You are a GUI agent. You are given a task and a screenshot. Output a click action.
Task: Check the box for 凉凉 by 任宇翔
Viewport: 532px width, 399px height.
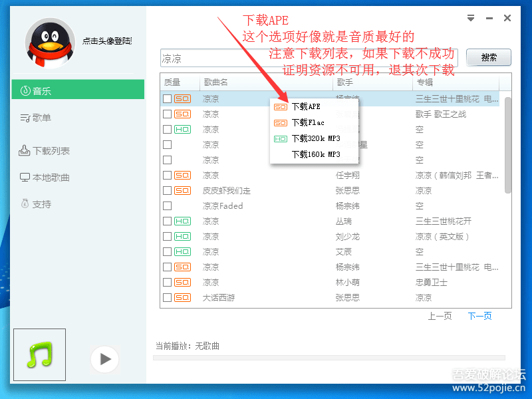click(168, 176)
